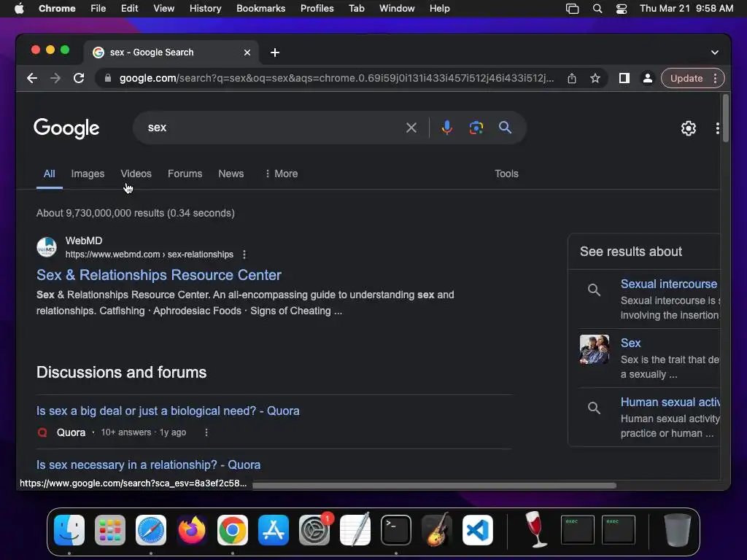The width and height of the screenshot is (747, 560).
Task: Open the Chrome side panel
Action: 624,78
